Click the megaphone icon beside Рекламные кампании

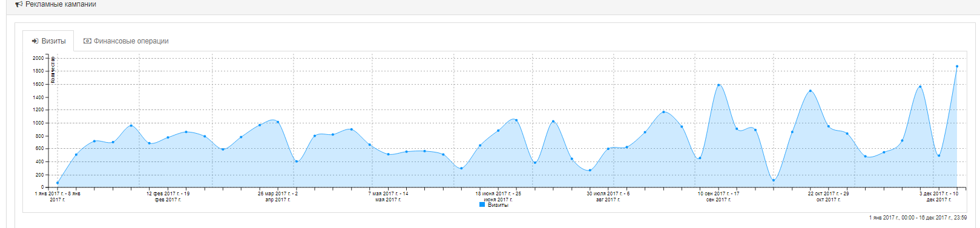tap(19, 4)
